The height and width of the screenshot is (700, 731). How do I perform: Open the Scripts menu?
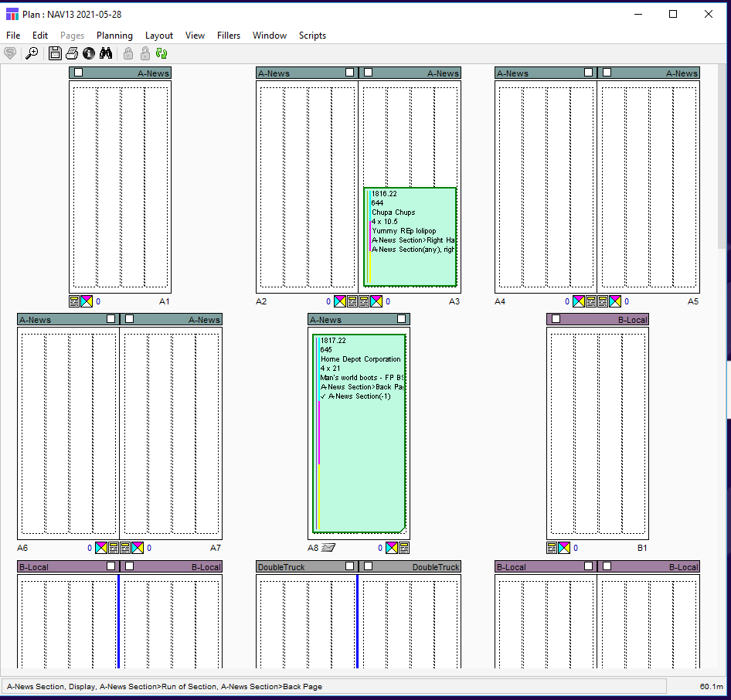tap(312, 36)
